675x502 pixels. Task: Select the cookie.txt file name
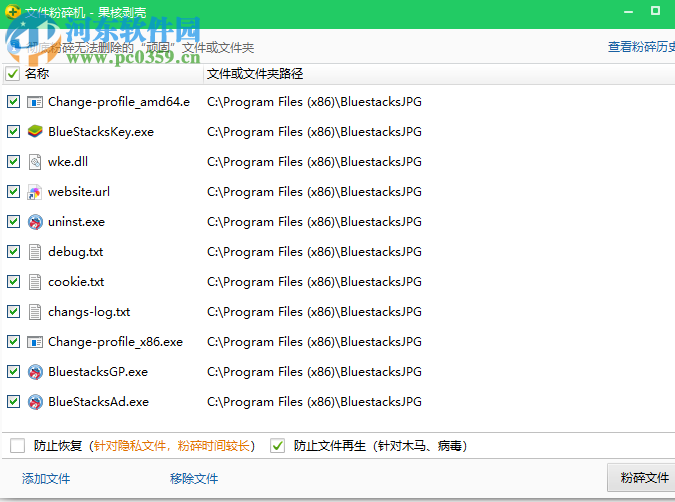click(x=76, y=282)
